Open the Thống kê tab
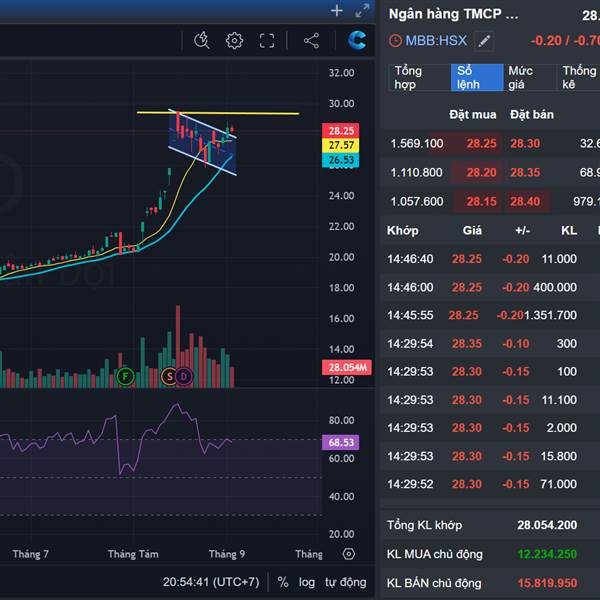The image size is (600, 600). 578,77
